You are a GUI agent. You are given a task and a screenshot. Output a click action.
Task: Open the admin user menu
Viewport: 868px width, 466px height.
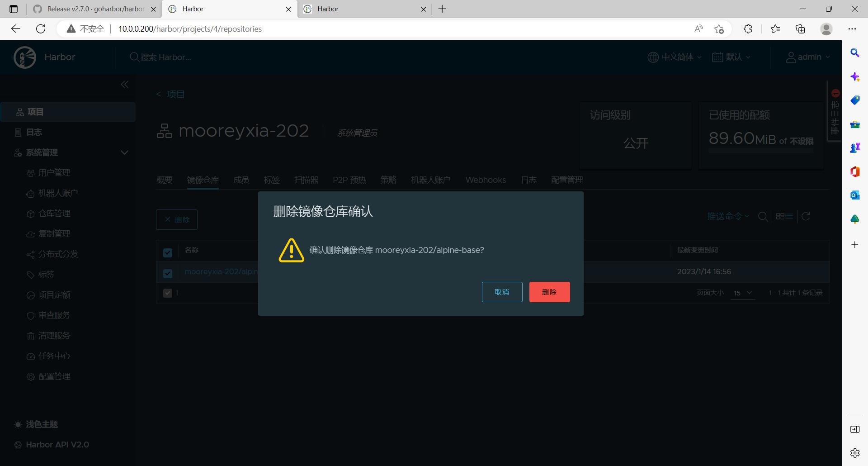[x=808, y=57]
